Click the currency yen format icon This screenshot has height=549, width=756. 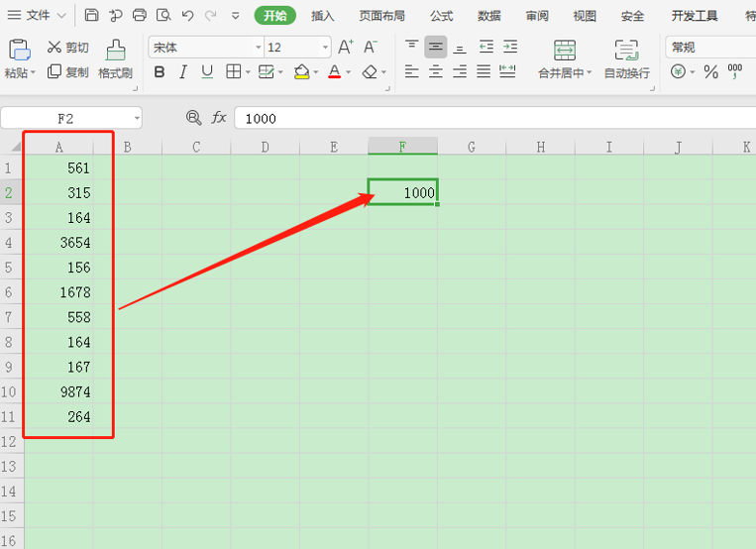678,72
